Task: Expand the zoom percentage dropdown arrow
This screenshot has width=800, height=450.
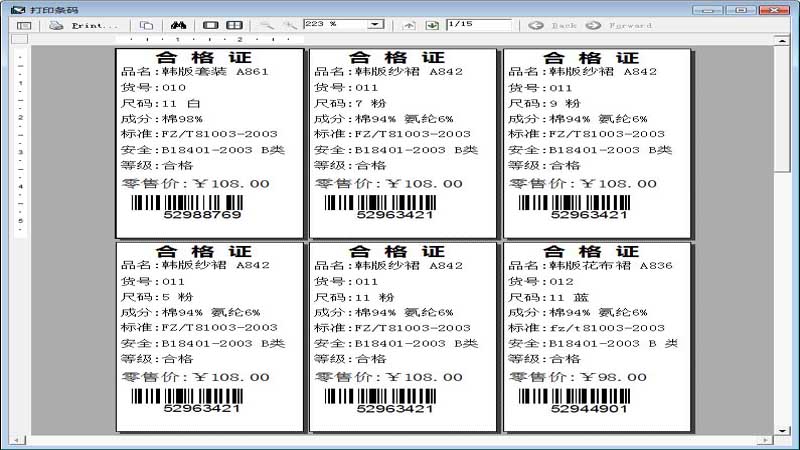Action: 376,24
